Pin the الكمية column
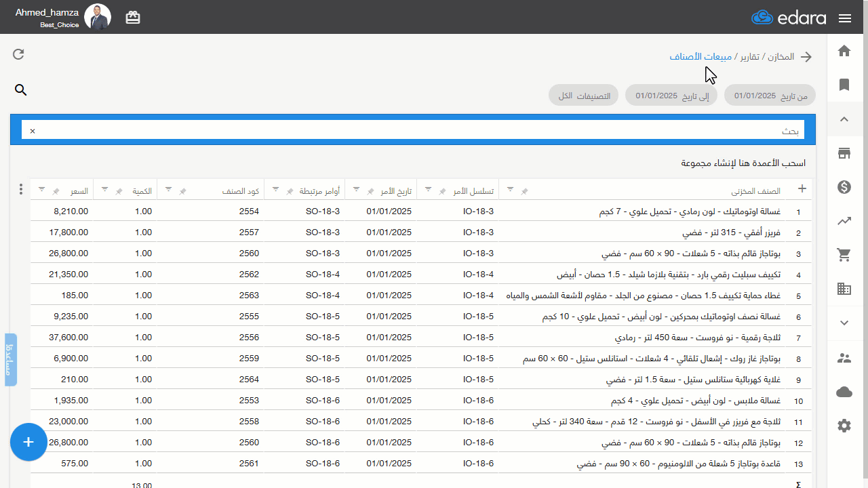The image size is (868, 488). click(119, 192)
